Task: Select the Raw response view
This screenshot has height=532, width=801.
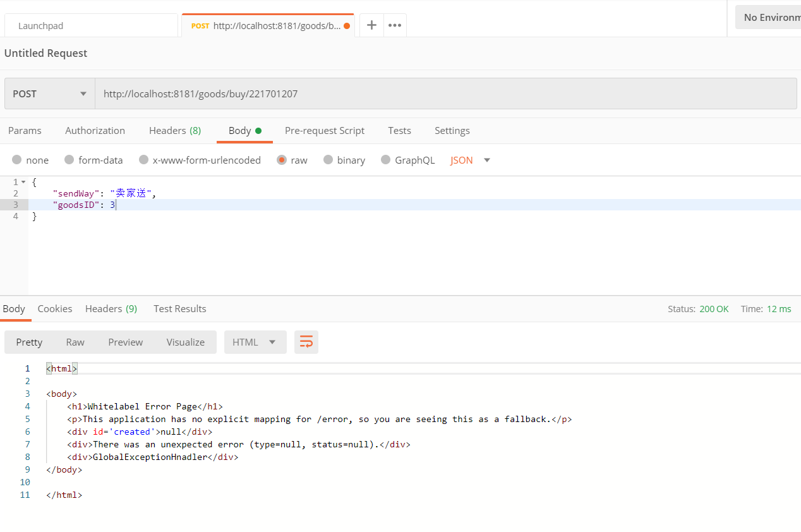Action: pos(75,342)
